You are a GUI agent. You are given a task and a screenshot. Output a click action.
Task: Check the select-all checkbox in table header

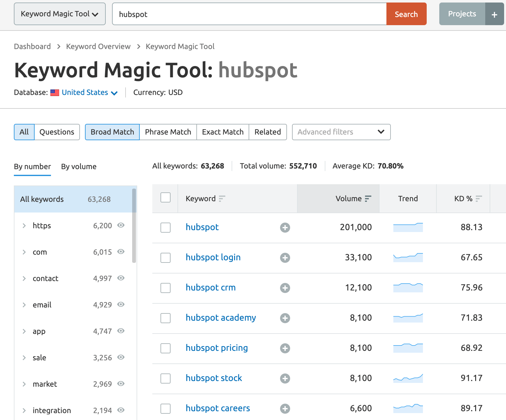tap(166, 197)
